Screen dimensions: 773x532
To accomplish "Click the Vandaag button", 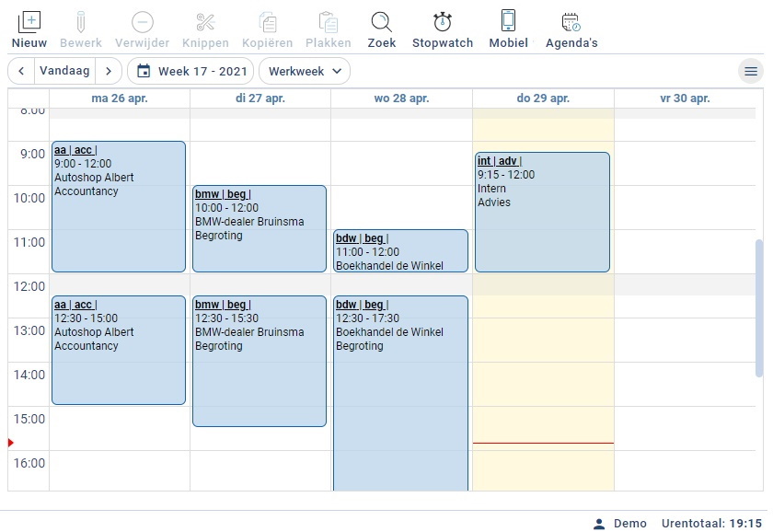I will (x=63, y=71).
